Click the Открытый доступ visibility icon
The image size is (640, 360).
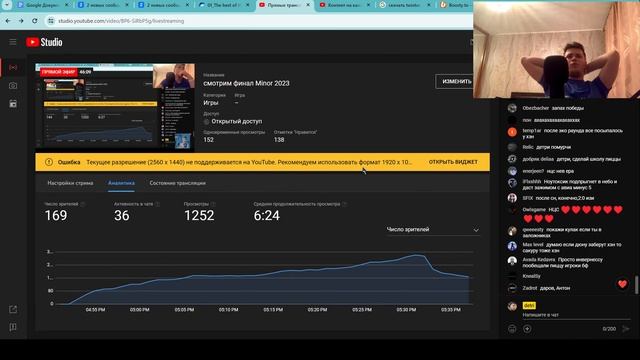(207, 122)
